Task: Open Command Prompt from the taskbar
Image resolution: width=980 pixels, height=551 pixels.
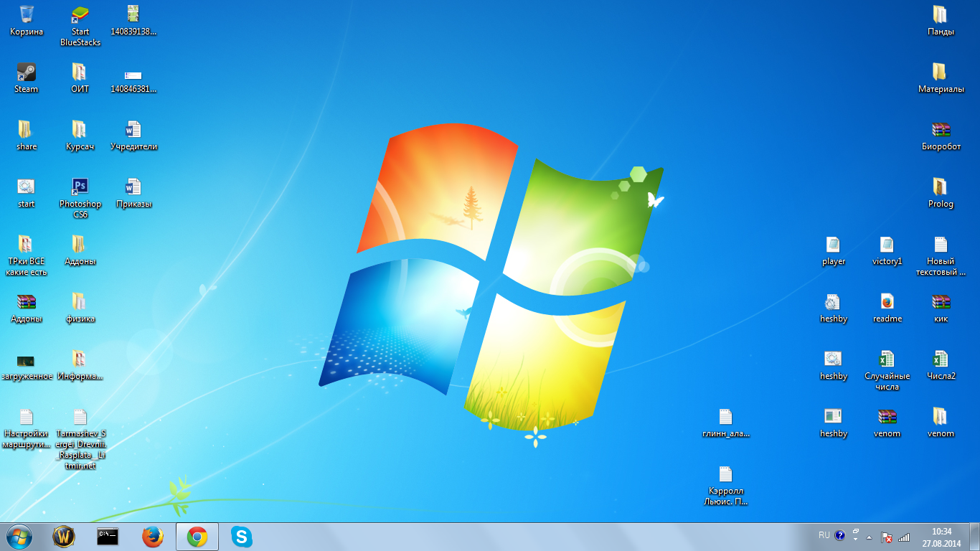Action: 108,537
